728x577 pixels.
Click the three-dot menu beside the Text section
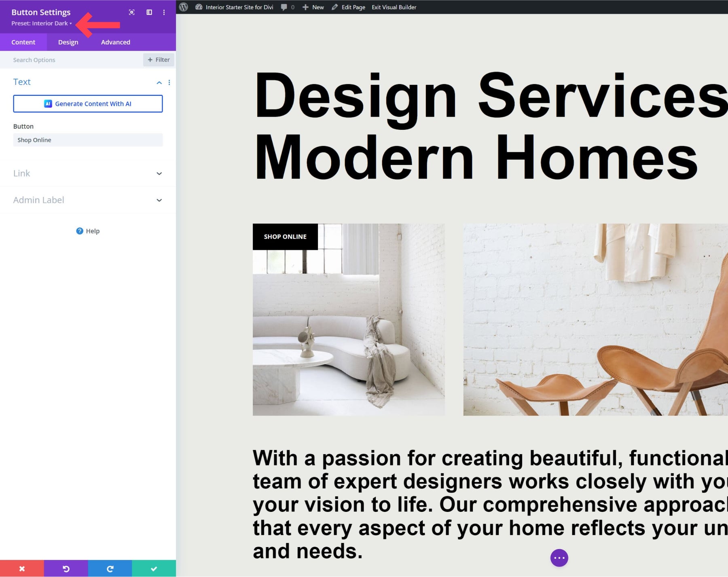click(169, 82)
